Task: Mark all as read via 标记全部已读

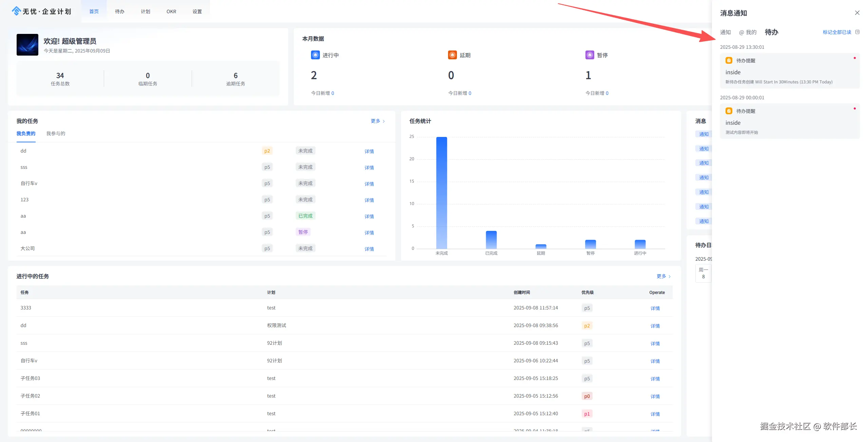Action: pyautogui.click(x=837, y=32)
